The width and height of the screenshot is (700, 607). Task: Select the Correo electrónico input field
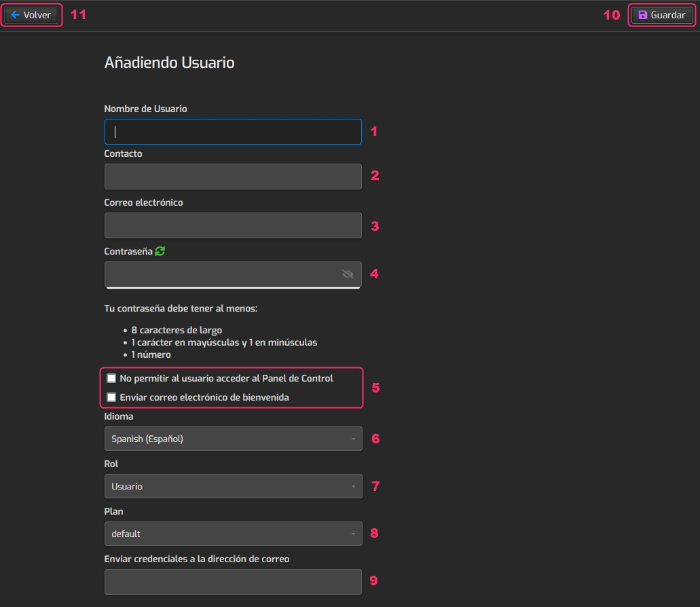pos(233,225)
